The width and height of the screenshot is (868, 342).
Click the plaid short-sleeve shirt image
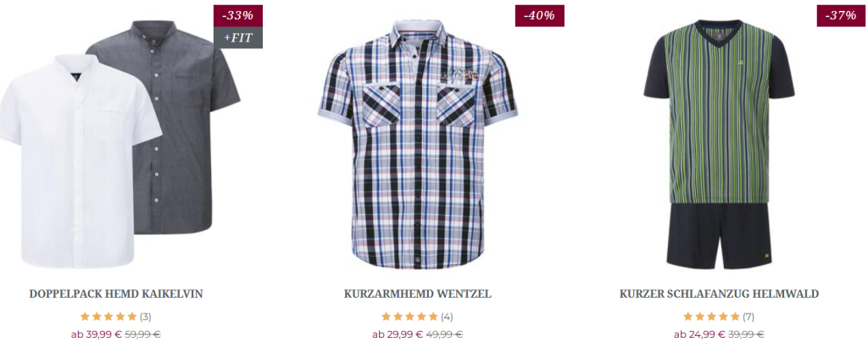(x=417, y=145)
